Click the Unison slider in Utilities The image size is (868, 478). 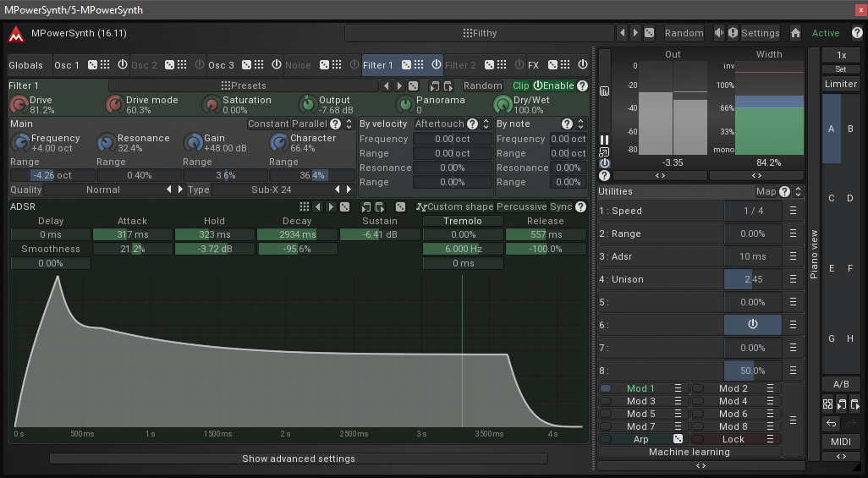[x=752, y=279]
